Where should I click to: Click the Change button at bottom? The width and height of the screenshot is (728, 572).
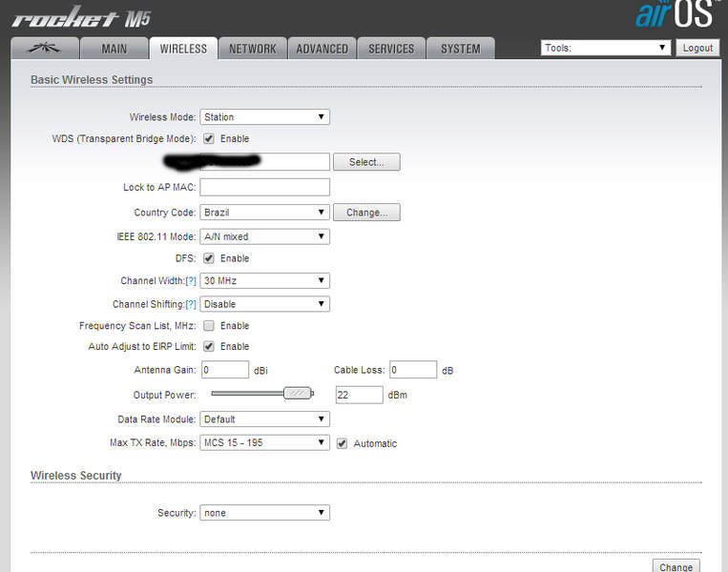click(x=676, y=566)
